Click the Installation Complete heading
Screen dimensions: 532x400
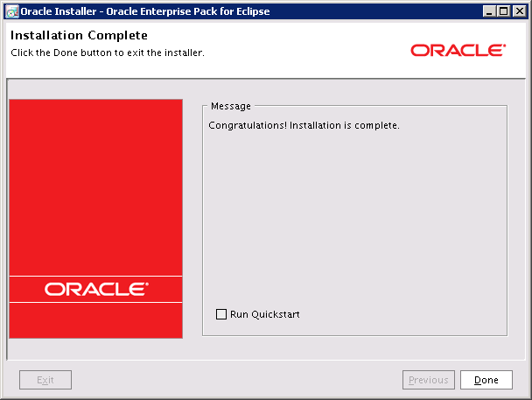79,36
